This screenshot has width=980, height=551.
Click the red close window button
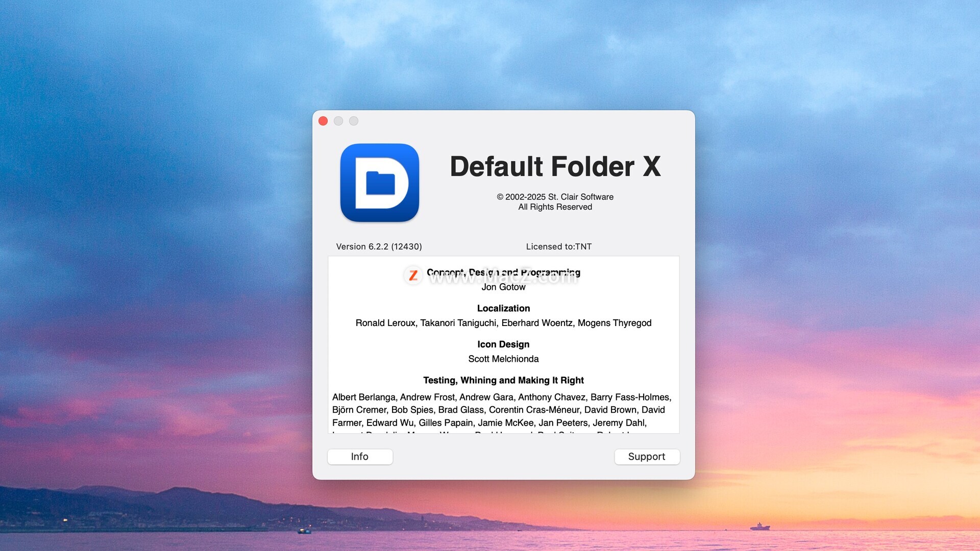click(323, 121)
